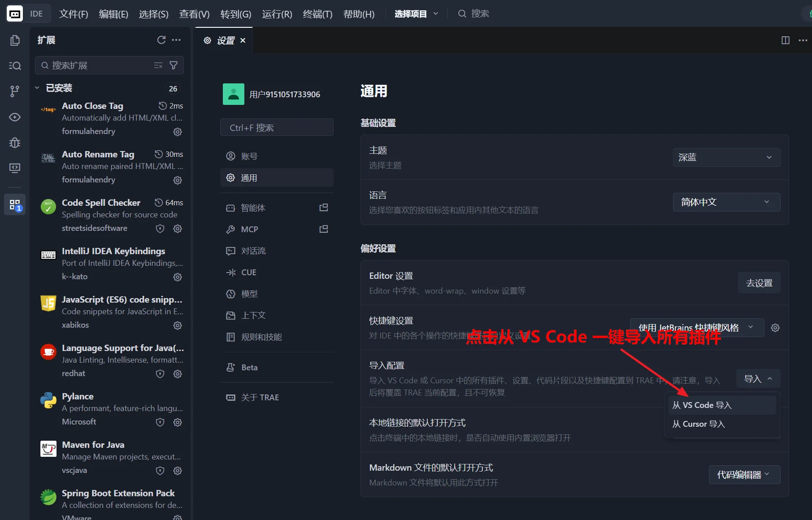Click the IDE logo icon
This screenshot has width=812, height=520.
point(15,14)
